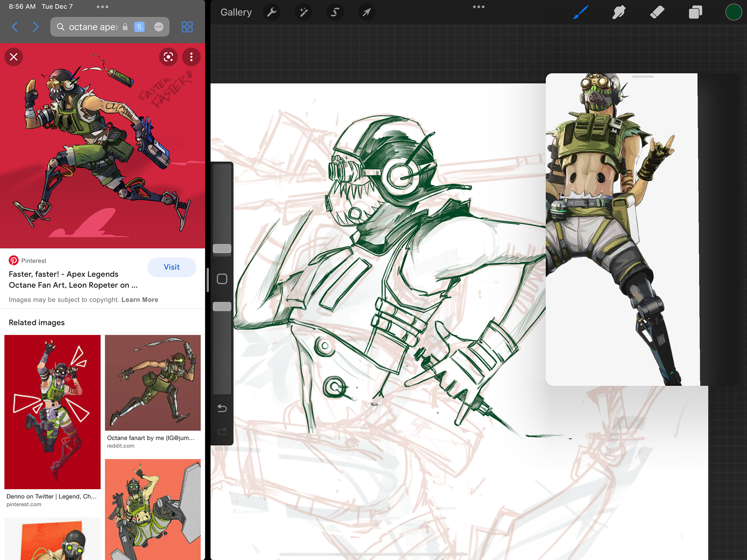Open the green color picker swatch
The width and height of the screenshot is (747, 560).
pos(733,12)
